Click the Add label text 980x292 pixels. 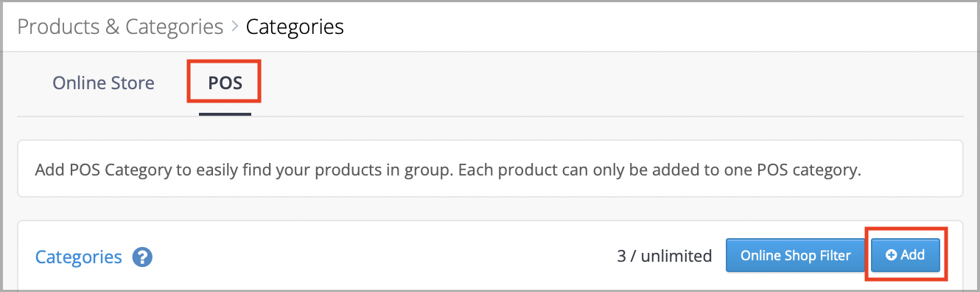[x=912, y=255]
